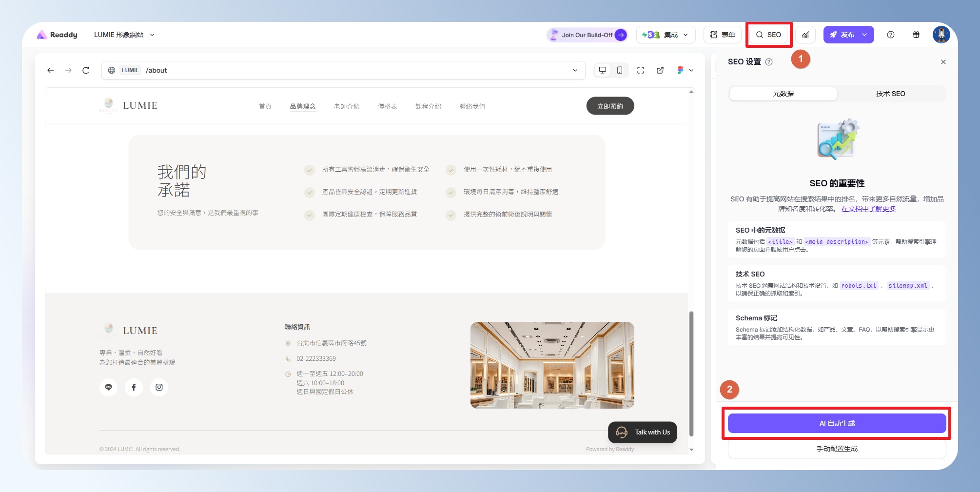
Task: Click the gift rewards icon
Action: click(916, 35)
